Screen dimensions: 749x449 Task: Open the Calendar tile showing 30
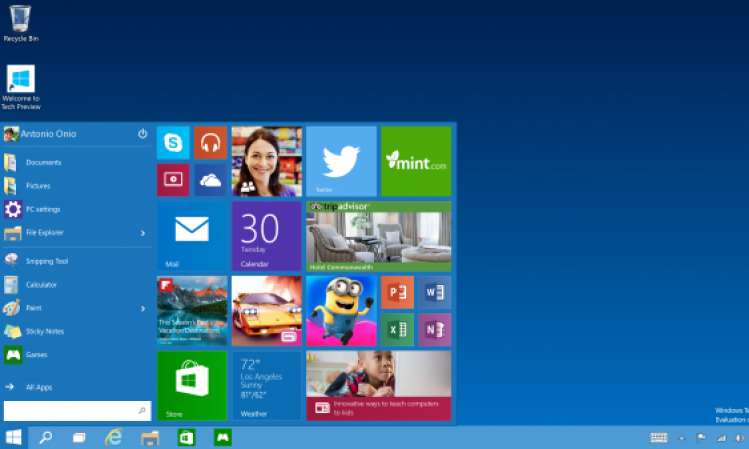[266, 236]
